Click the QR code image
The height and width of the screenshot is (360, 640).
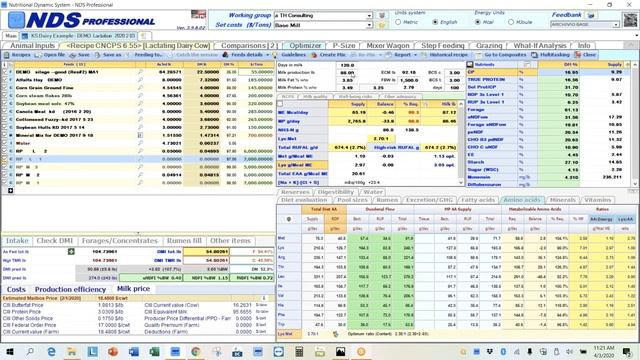[631, 20]
